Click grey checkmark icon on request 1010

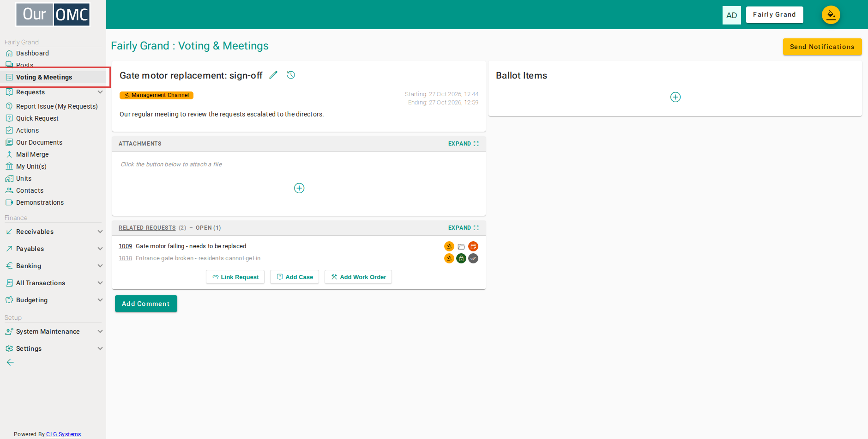coord(473,258)
